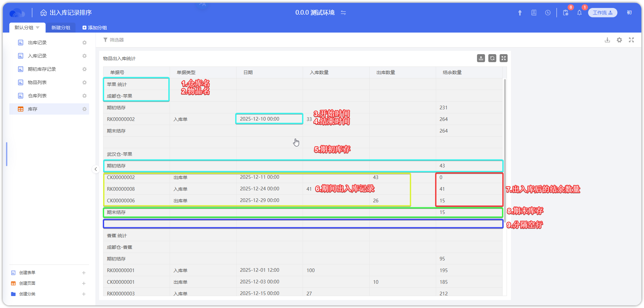Switch to the 新建分组 tab

[61, 28]
